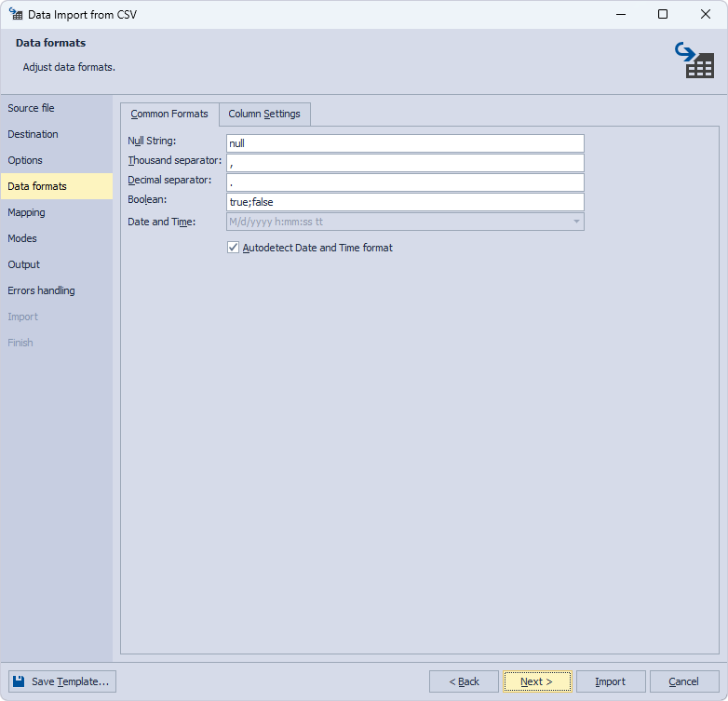Click the Boolean input field
This screenshot has height=701, width=728.
click(x=405, y=202)
